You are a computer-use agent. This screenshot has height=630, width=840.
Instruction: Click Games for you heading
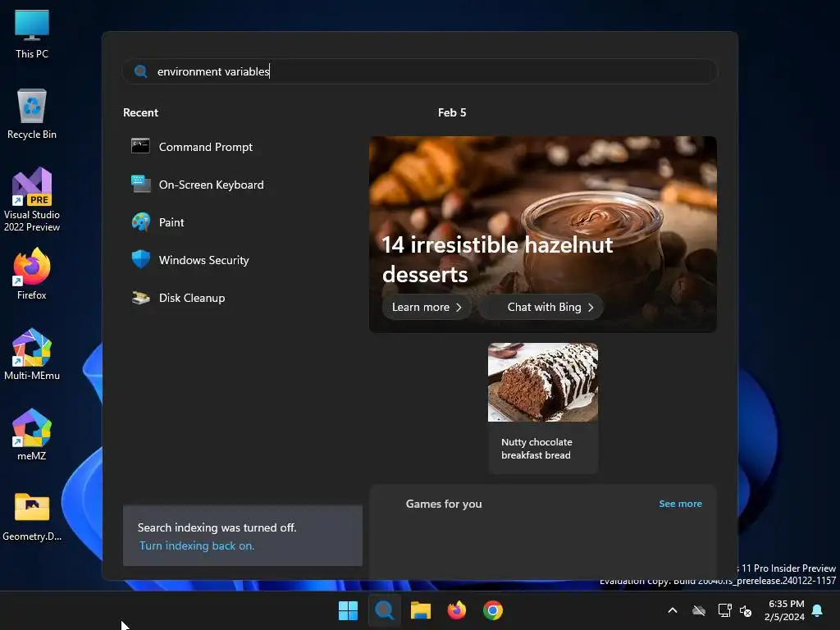[x=444, y=504]
